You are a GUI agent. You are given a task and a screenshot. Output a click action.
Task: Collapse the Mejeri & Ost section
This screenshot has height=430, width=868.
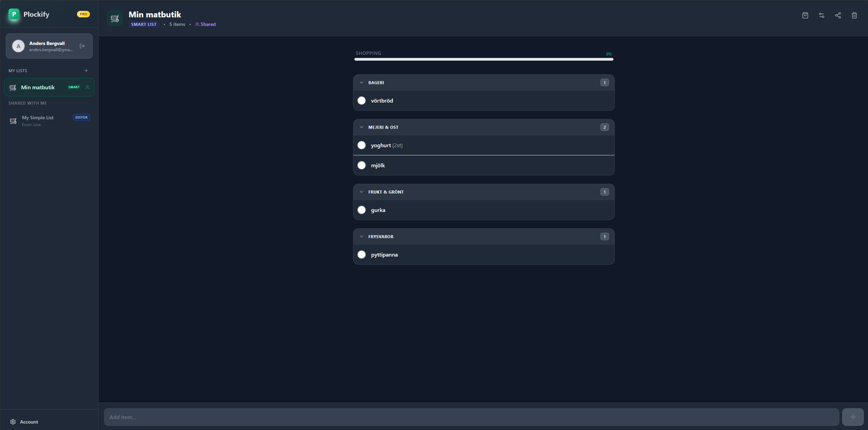[362, 127]
